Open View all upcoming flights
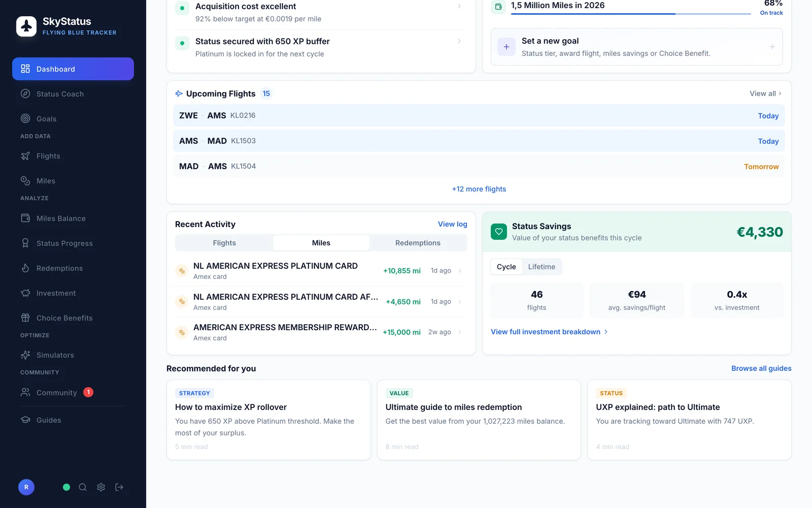The height and width of the screenshot is (508, 812). pos(765,93)
